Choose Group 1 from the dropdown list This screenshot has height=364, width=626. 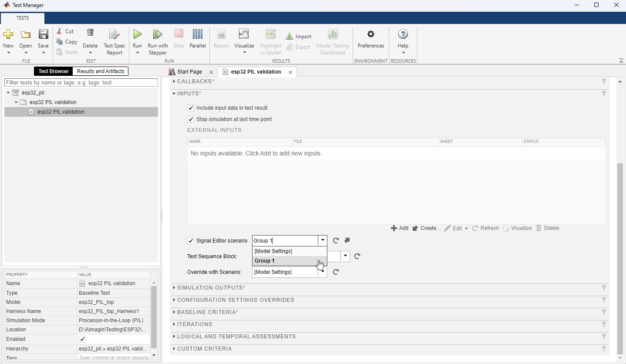[x=289, y=261]
